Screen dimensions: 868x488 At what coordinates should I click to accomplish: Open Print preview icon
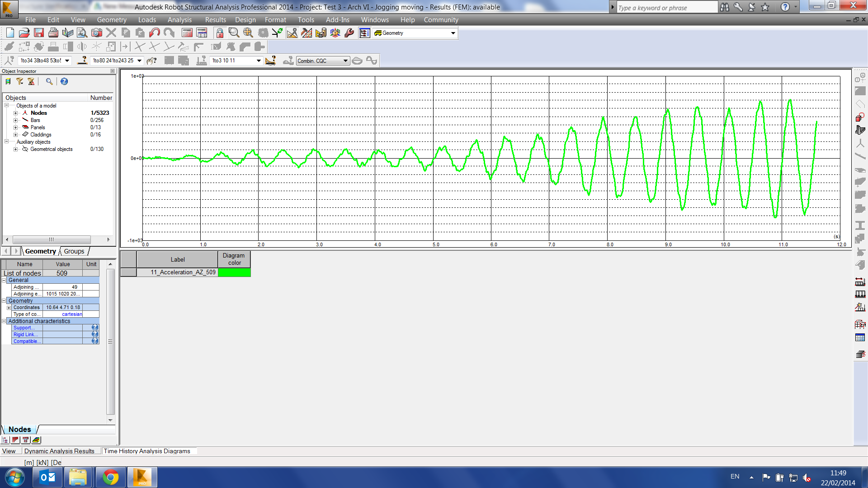tap(82, 33)
